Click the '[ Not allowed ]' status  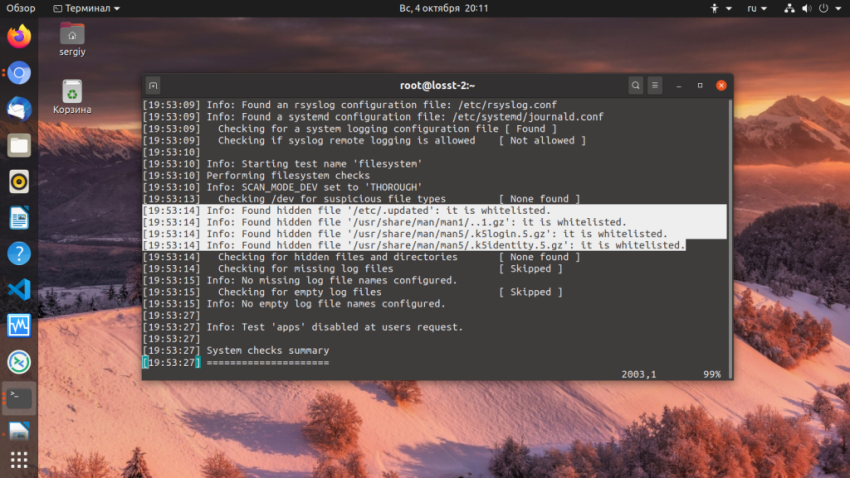tap(542, 140)
